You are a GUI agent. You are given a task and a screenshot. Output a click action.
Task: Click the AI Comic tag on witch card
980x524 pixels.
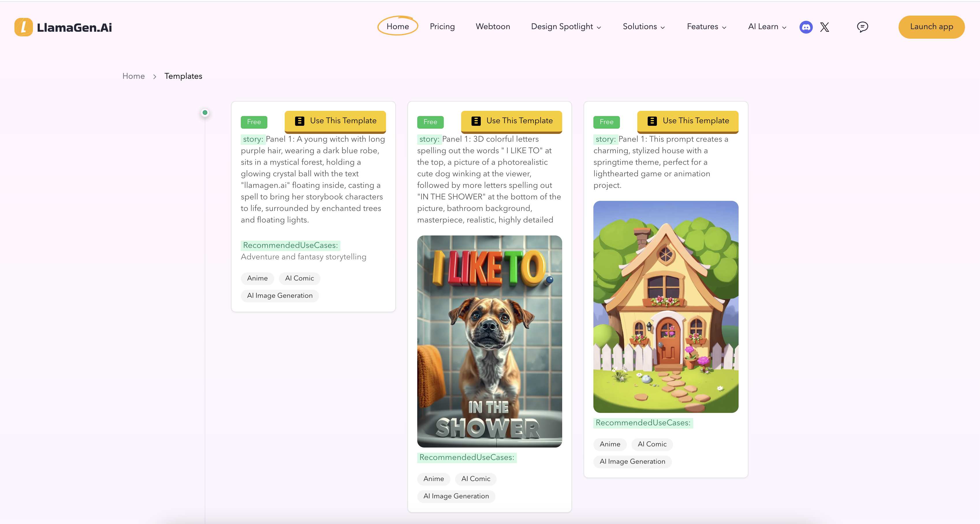coord(299,278)
